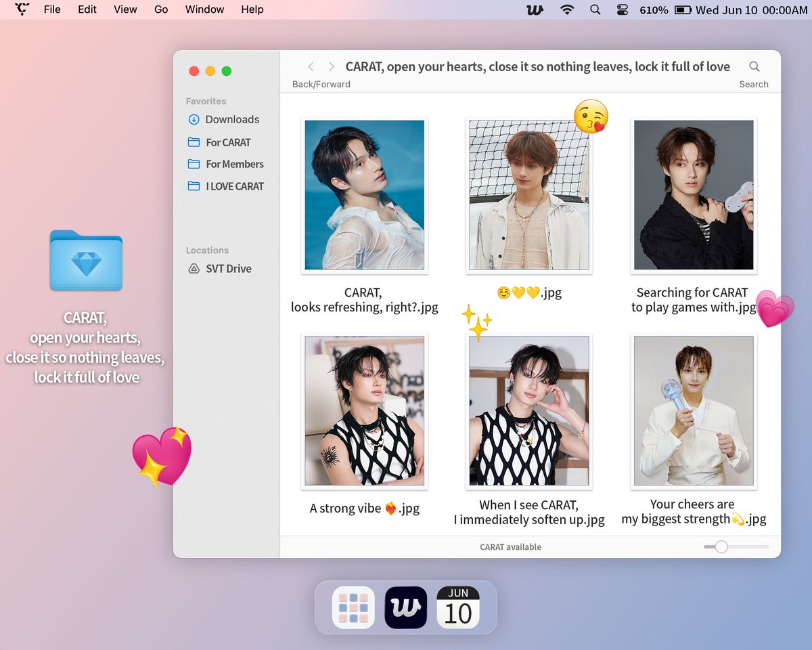Click the Weverse icon in menu bar
The image size is (812, 650).
[535, 9]
